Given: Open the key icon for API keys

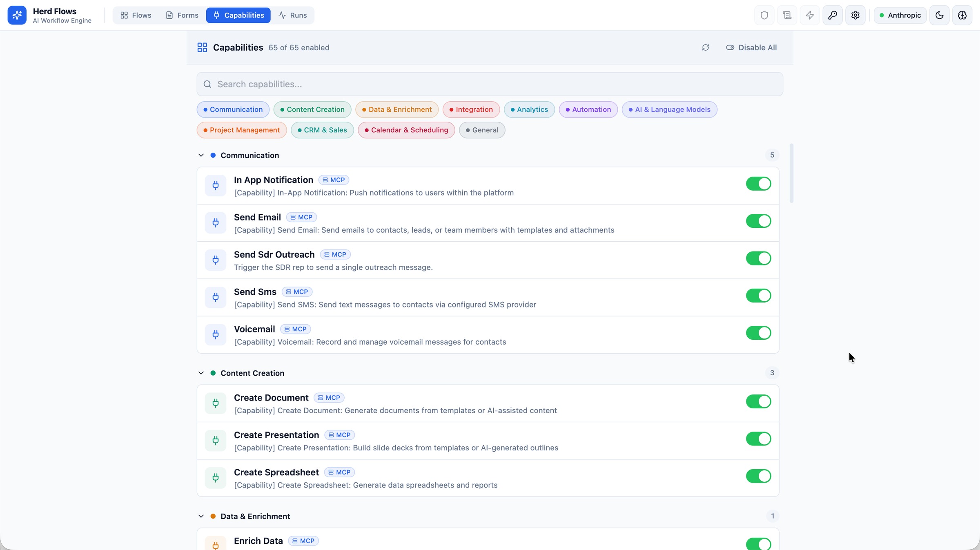Looking at the screenshot, I should 833,15.
